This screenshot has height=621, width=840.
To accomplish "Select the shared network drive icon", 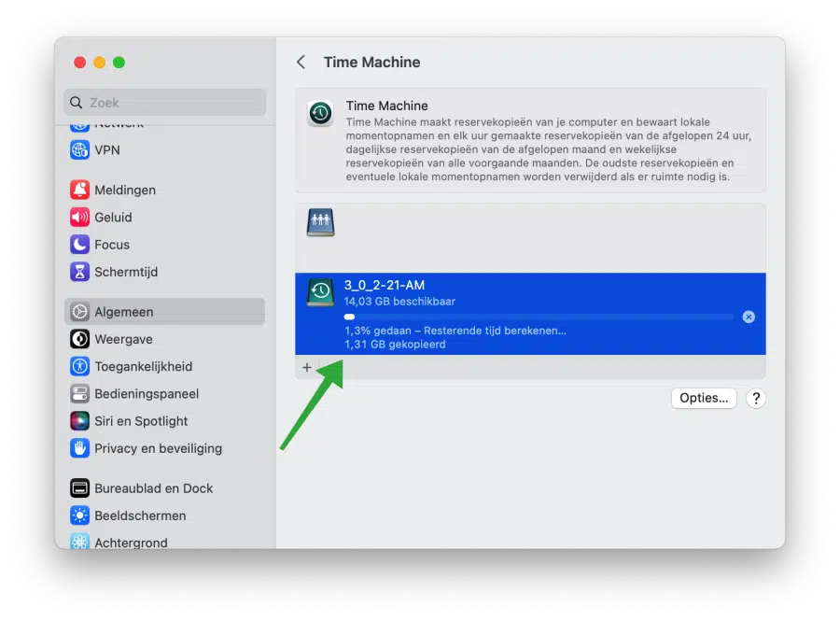I will pyautogui.click(x=320, y=222).
